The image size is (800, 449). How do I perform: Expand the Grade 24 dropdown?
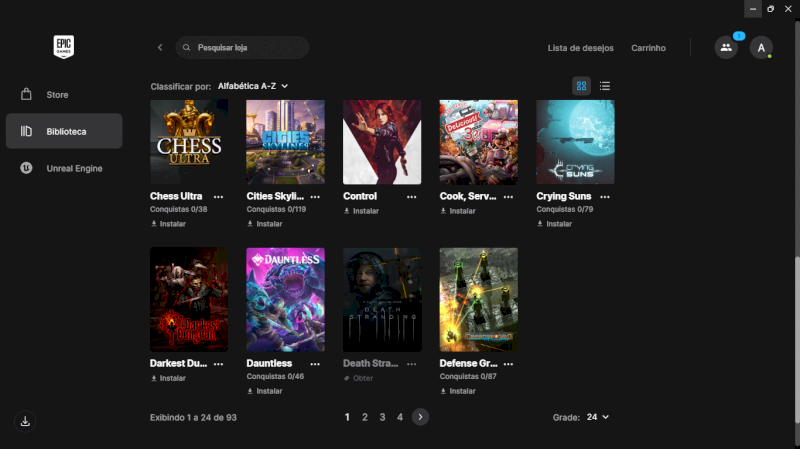coord(597,417)
